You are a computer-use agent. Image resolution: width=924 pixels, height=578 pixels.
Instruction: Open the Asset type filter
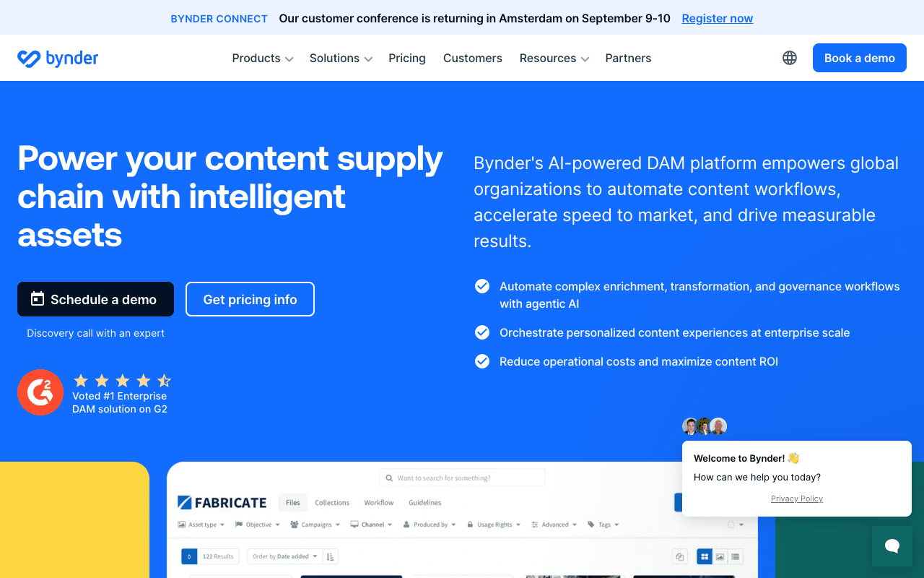pyautogui.click(x=201, y=525)
